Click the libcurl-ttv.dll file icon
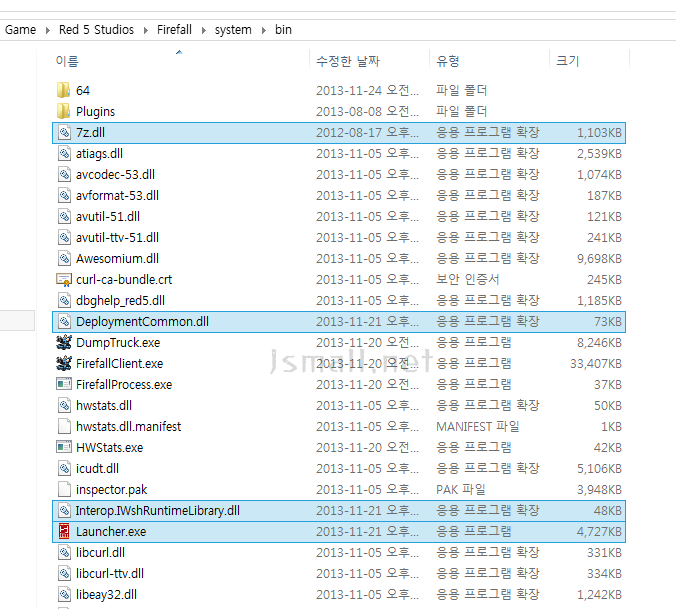 64,574
